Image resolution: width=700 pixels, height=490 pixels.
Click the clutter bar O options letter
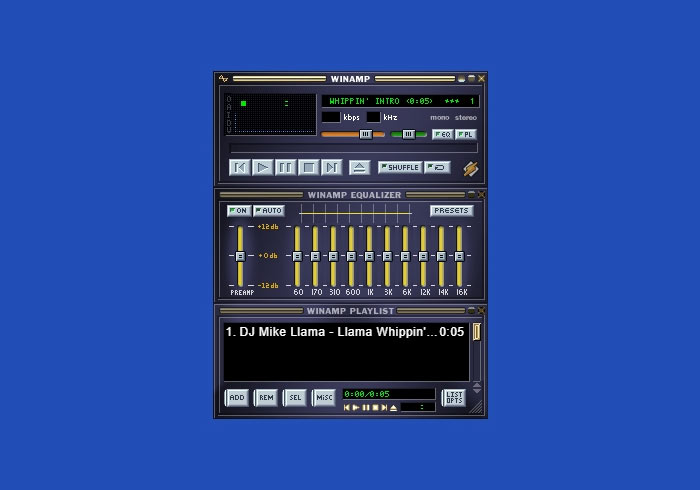[229, 99]
